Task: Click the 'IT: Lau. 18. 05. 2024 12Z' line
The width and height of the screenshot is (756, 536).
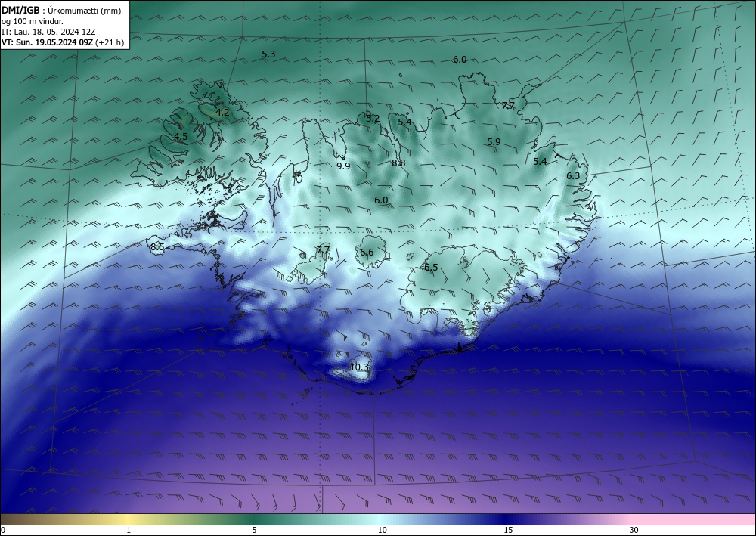Action: coord(48,32)
